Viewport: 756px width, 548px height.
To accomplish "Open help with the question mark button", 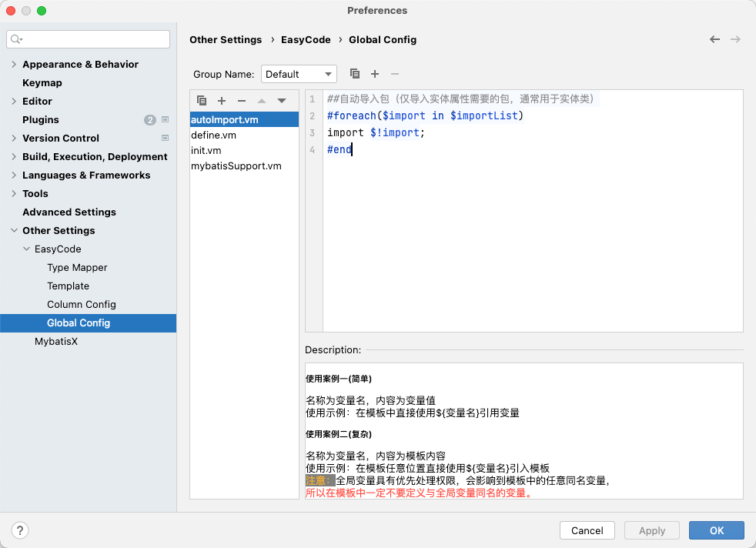I will pyautogui.click(x=21, y=530).
